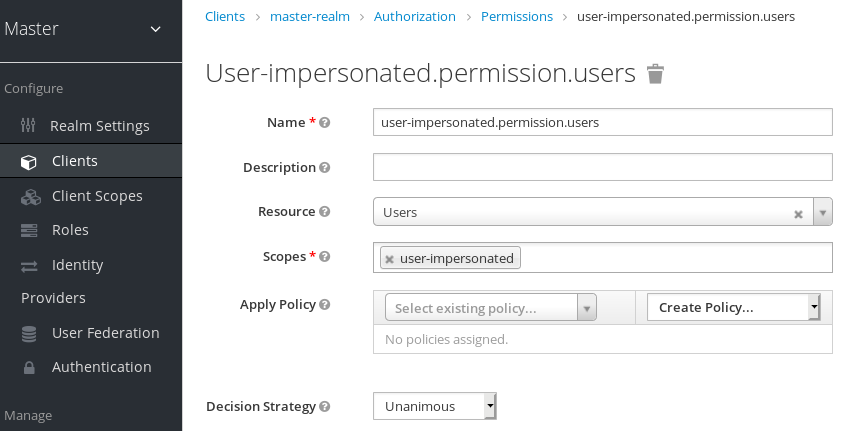Screen dimensions: 842x431
Task: Open help tooltip next to Resource
Action: (x=324, y=211)
